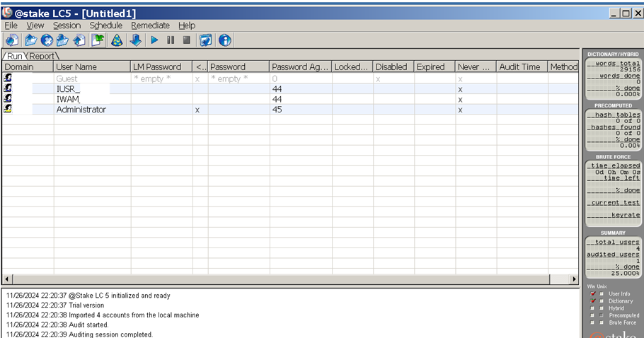Switch to the Run tab
The height and width of the screenshot is (338, 644).
point(15,56)
